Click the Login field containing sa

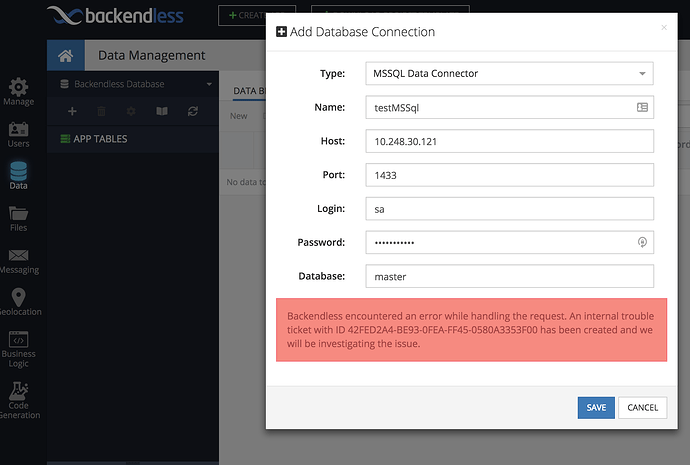[x=509, y=209]
